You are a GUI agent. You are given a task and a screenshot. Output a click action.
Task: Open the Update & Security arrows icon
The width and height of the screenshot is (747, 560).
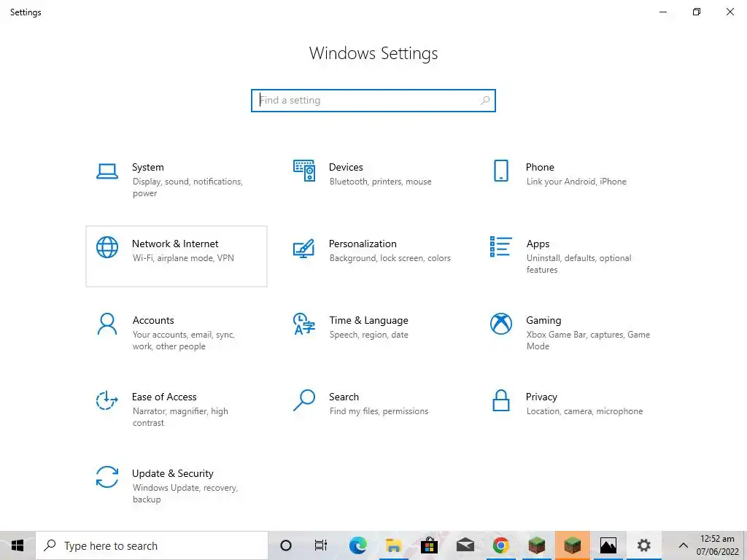tap(107, 477)
